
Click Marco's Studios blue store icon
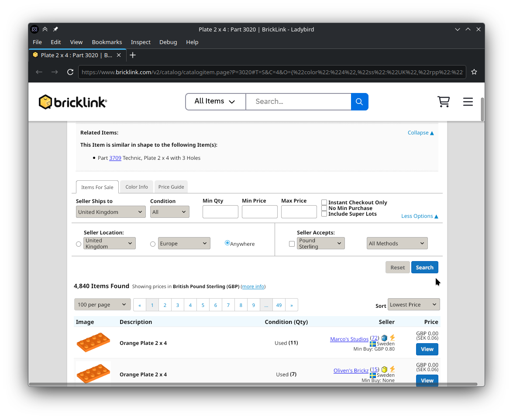coord(385,338)
